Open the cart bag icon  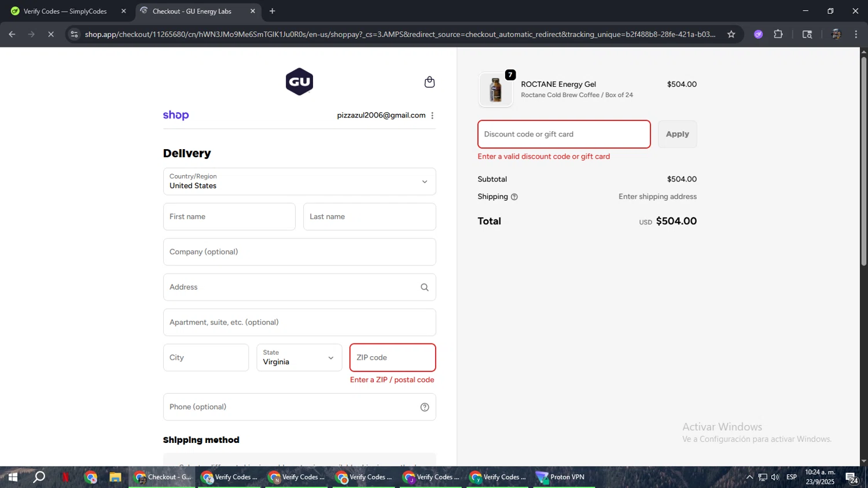pyautogui.click(x=429, y=82)
